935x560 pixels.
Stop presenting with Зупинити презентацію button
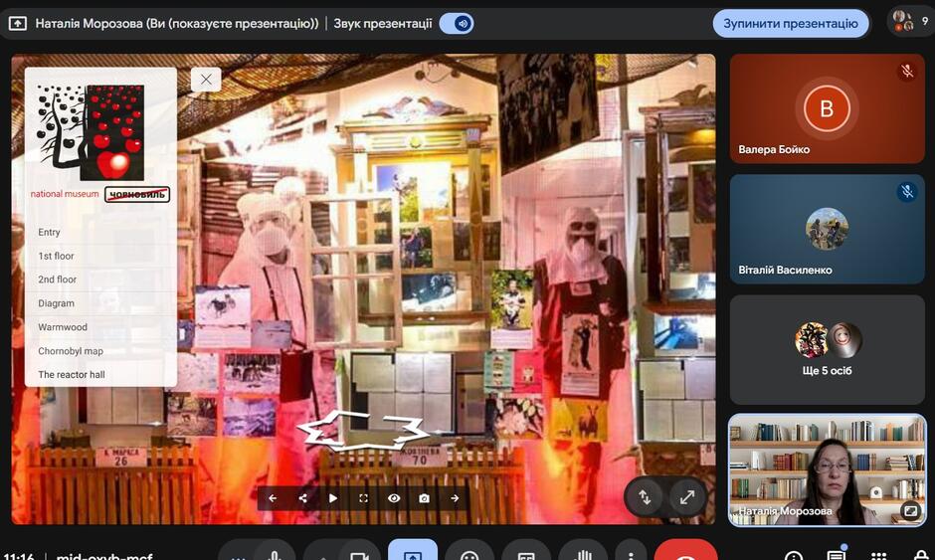click(x=790, y=23)
